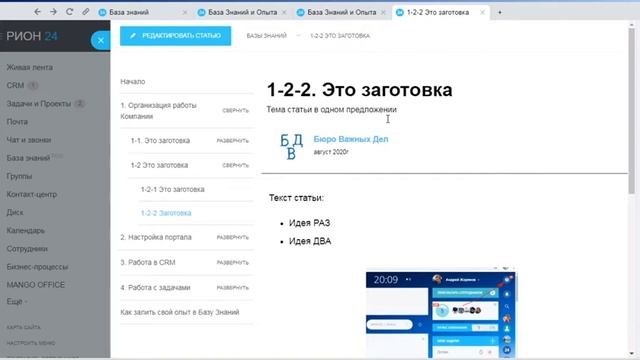Click the РИОН 24 portal logo
The width and height of the screenshot is (640, 360).
point(32,36)
